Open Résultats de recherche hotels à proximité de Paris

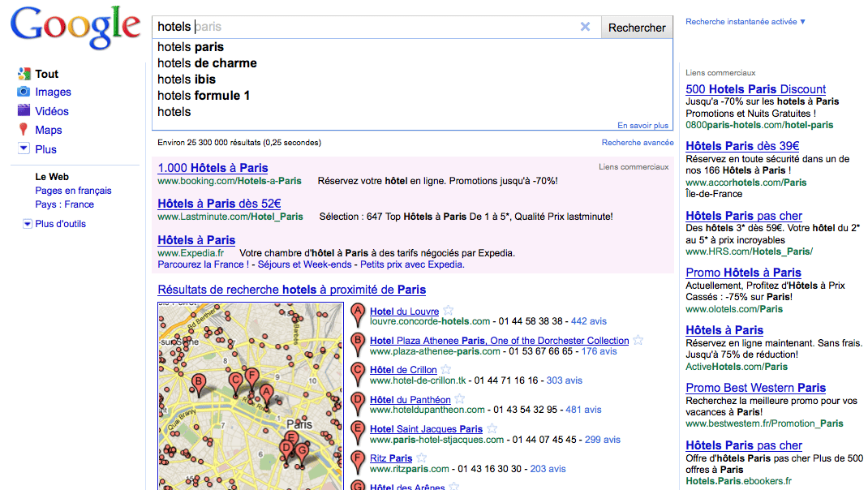(x=292, y=290)
